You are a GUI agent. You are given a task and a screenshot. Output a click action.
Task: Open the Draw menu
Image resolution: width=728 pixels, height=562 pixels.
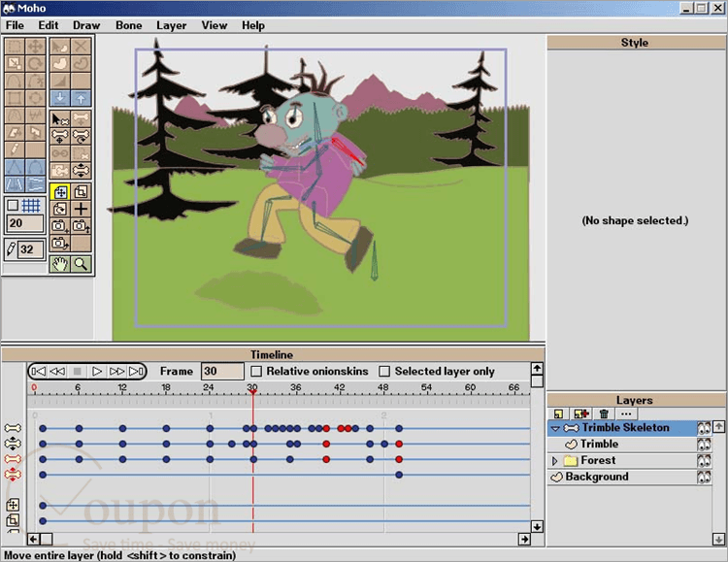[x=86, y=25]
